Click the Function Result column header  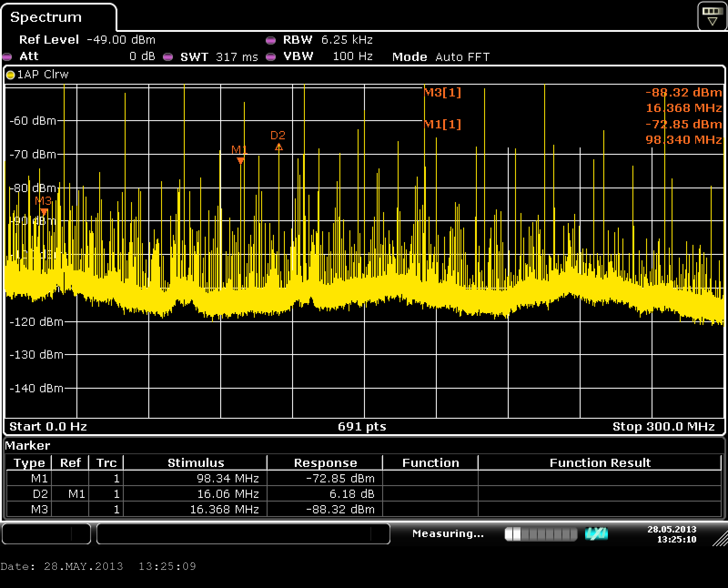click(x=600, y=463)
